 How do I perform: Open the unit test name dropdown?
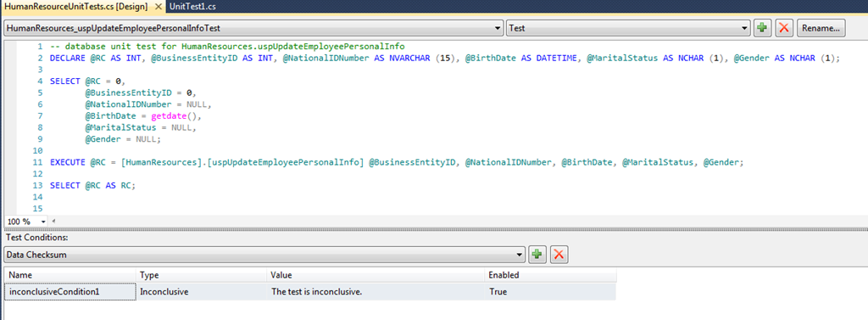tap(497, 28)
